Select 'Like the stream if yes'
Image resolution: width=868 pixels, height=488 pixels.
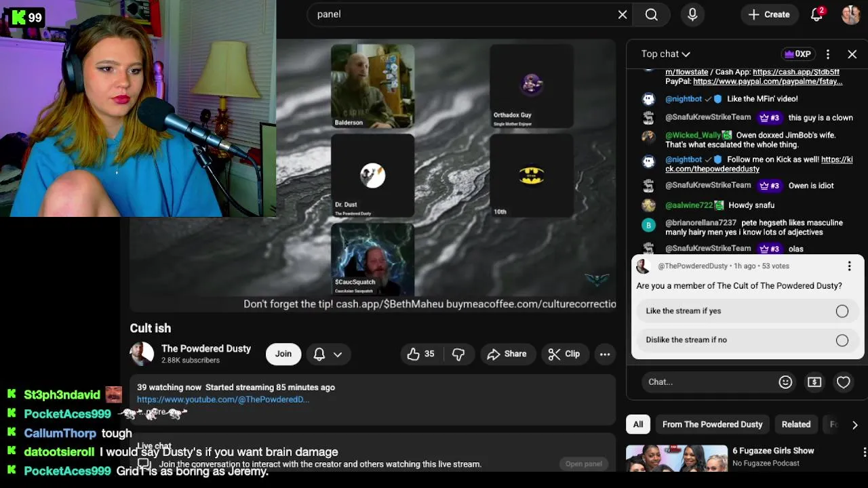tap(747, 311)
